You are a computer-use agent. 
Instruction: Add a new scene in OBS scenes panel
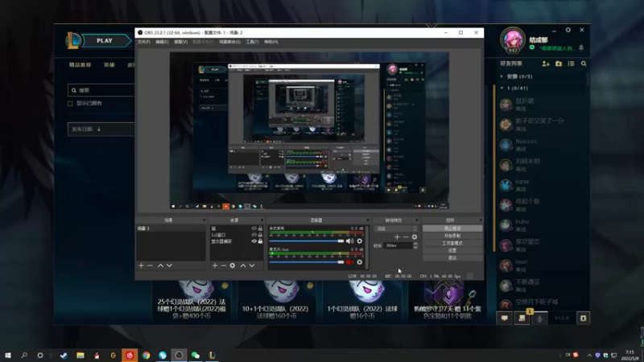pyautogui.click(x=142, y=265)
